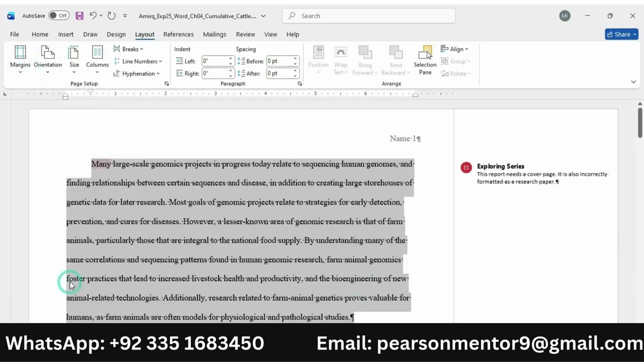Open the MI account profile
Screen dimensions: 644x362
(565, 16)
